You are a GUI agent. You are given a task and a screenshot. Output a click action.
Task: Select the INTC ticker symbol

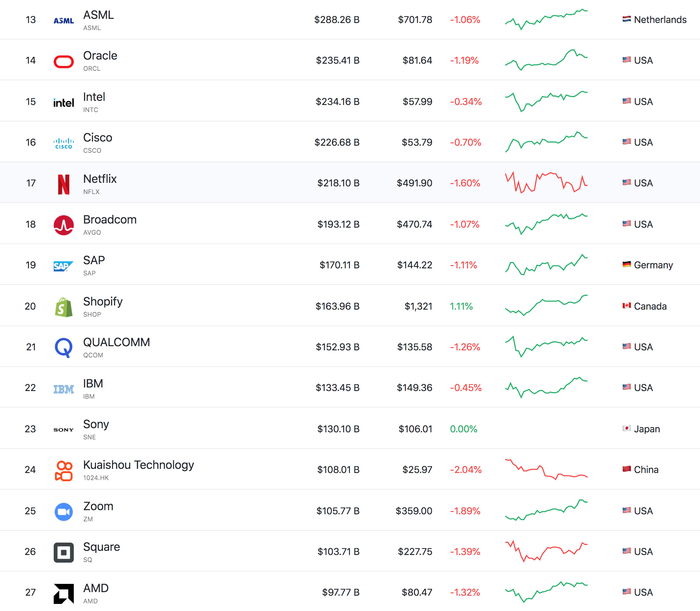click(91, 110)
